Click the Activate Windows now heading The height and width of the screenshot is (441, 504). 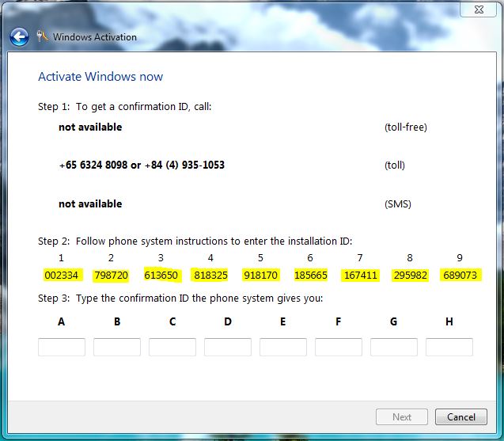[100, 77]
